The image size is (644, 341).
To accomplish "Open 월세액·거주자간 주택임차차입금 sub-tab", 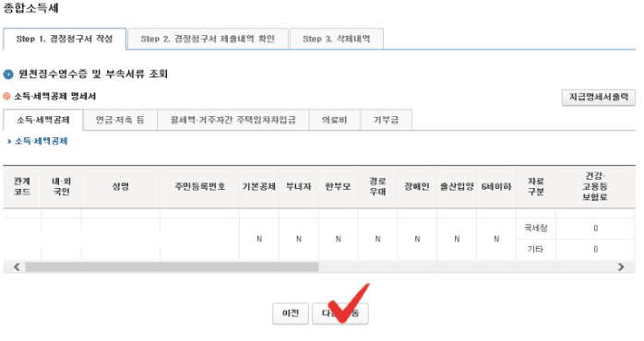I will click(x=233, y=120).
